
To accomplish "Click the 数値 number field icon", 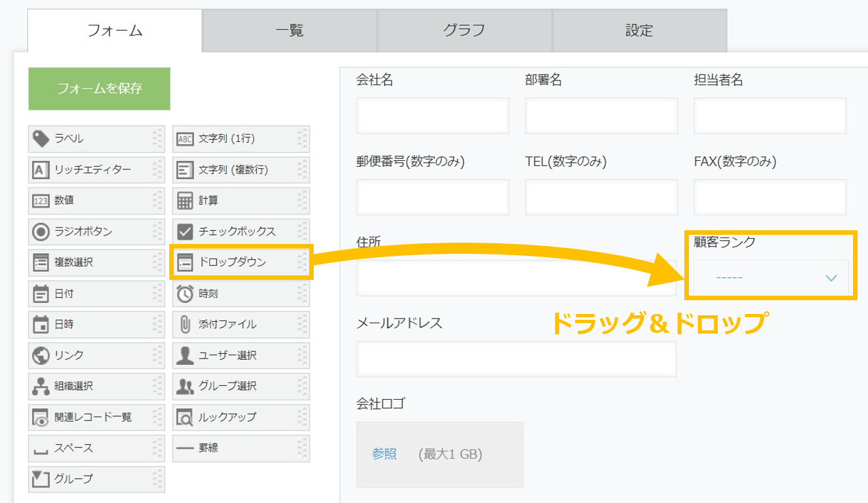I will pos(41,201).
